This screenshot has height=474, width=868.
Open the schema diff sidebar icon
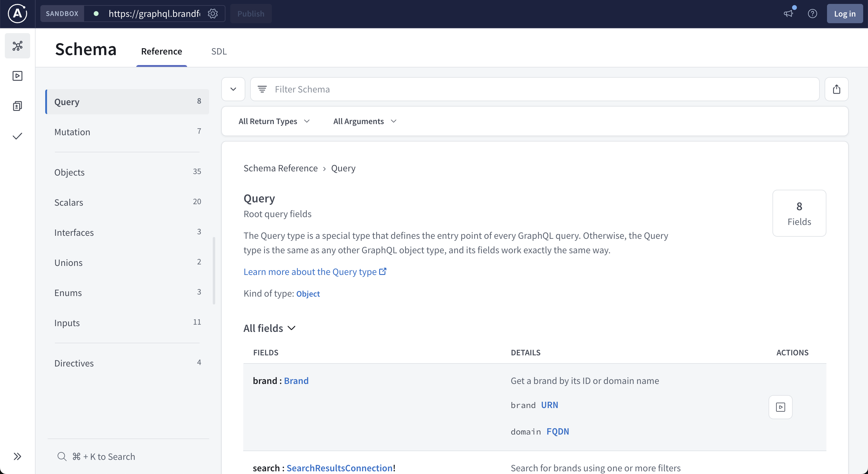click(x=17, y=106)
